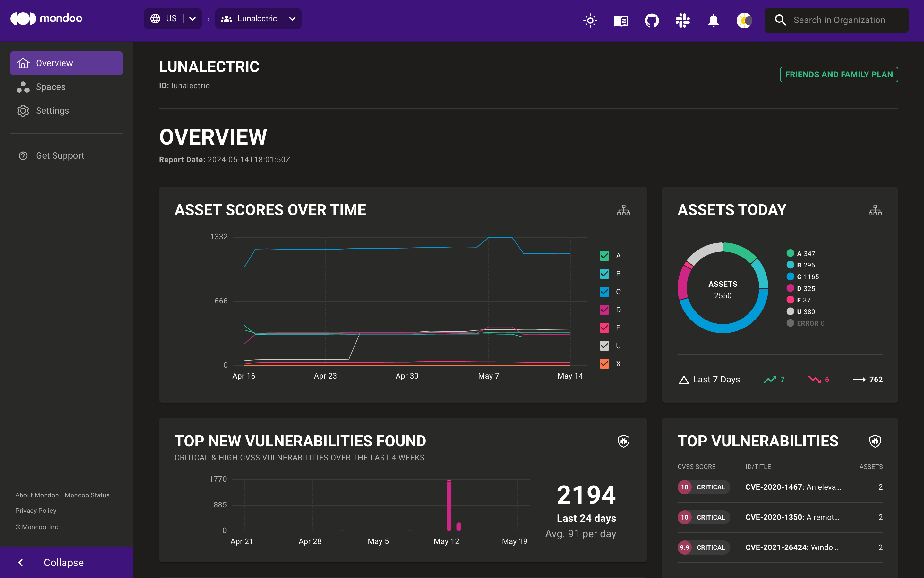The image size is (924, 578).
Task: Open Privacy Policy footer link
Action: point(36,511)
